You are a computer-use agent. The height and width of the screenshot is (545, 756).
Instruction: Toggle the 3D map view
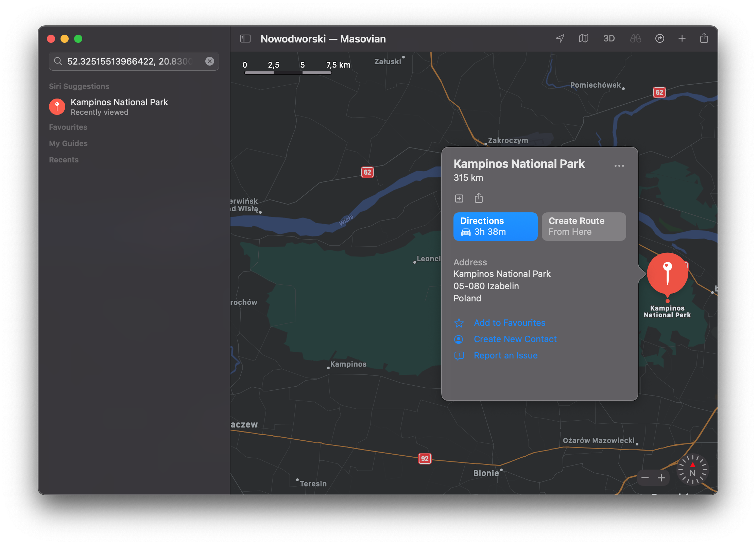pos(608,38)
